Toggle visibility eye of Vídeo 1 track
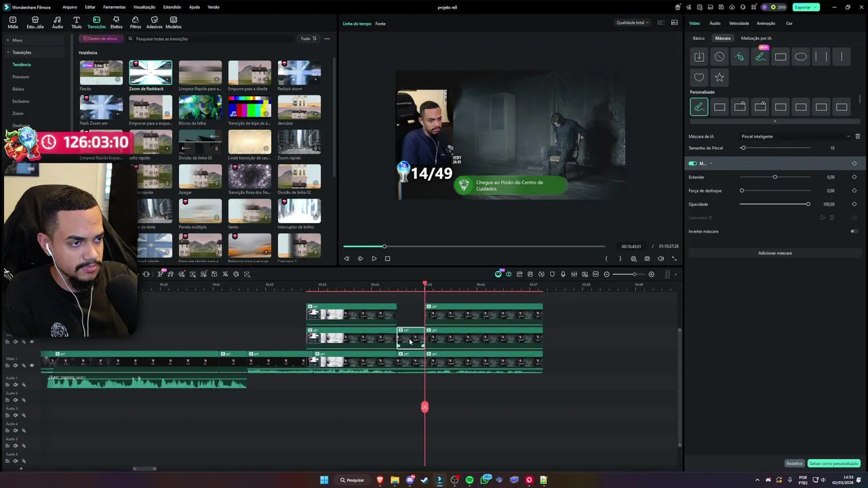The image size is (868, 488). point(31,365)
